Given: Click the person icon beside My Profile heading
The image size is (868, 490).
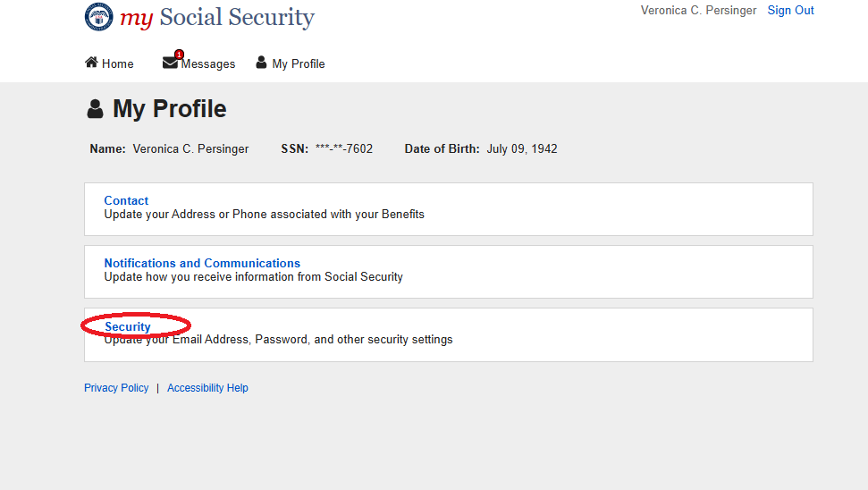Looking at the screenshot, I should 95,110.
